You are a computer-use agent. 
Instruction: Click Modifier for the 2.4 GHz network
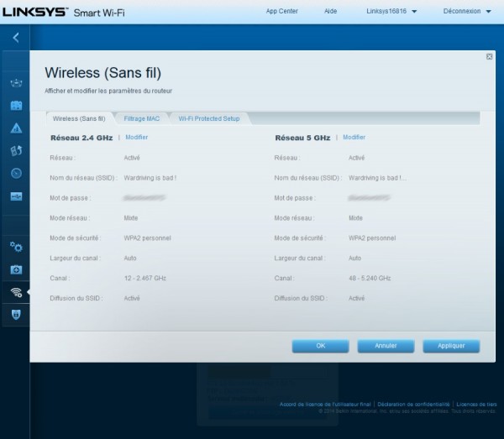[136, 137]
